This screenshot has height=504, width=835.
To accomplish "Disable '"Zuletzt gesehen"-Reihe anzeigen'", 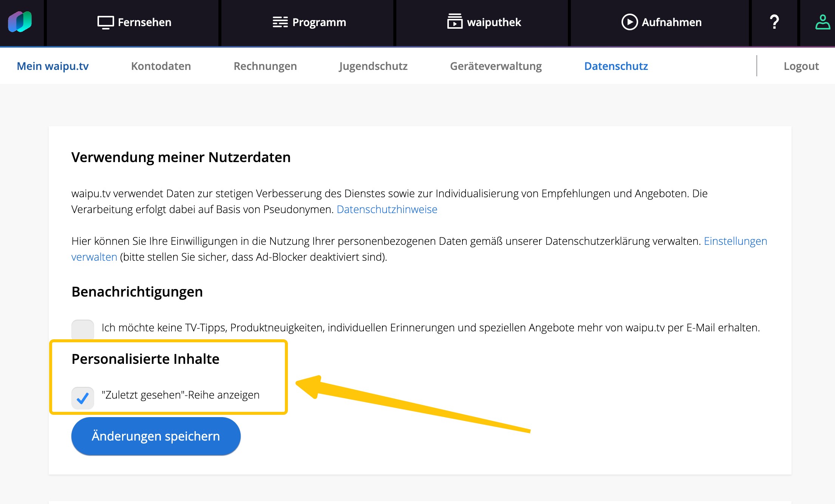I will (x=82, y=397).
